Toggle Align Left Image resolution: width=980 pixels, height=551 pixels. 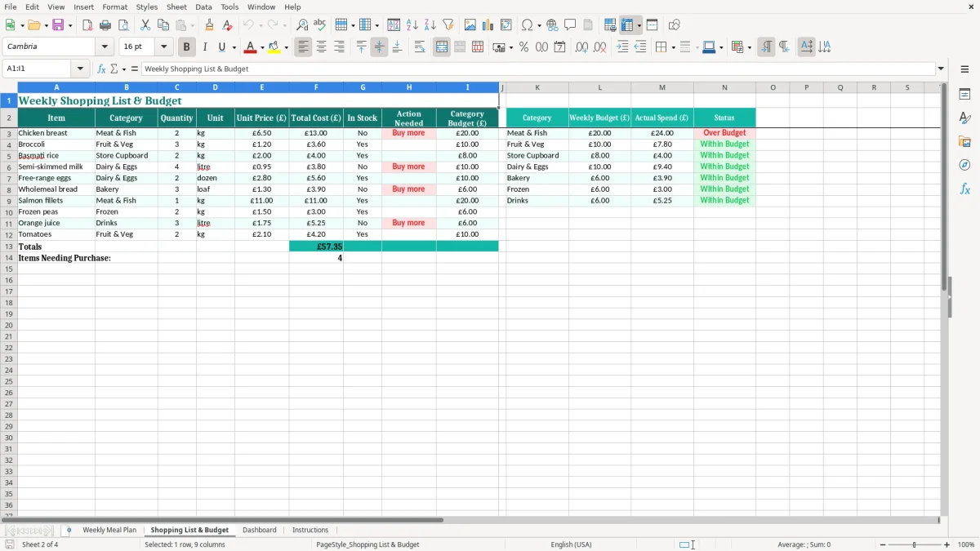click(304, 47)
